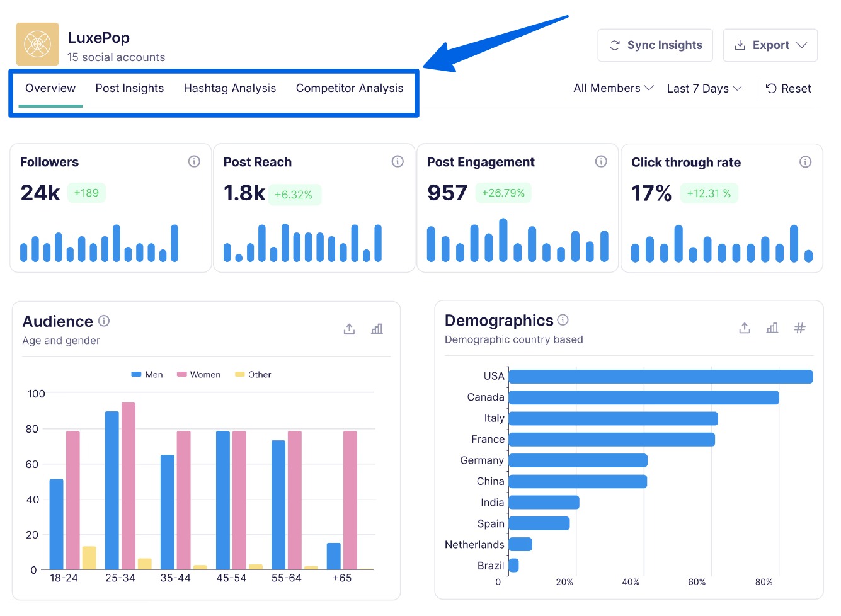Viewport: 841px width, 616px height.
Task: Toggle the Men series in the legend
Action: point(146,374)
